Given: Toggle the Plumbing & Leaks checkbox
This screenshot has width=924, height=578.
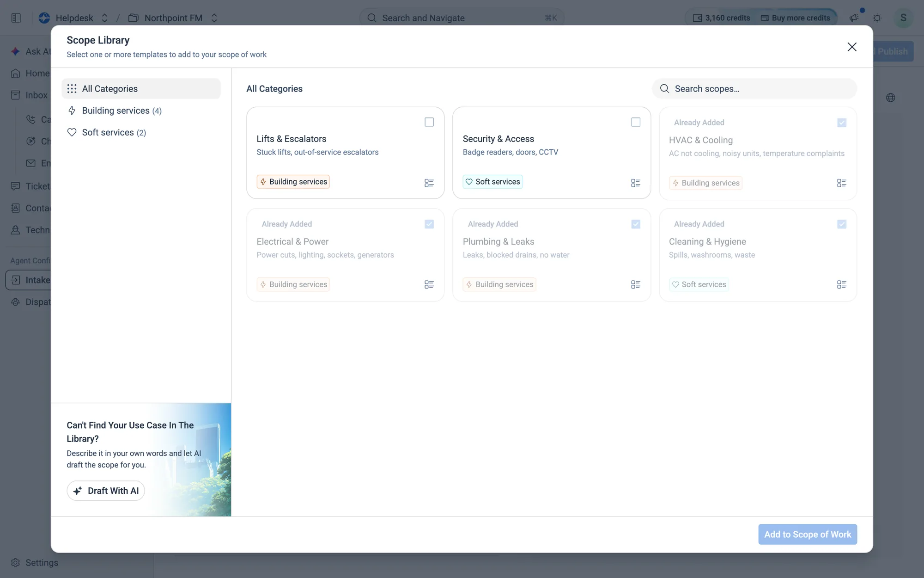Looking at the screenshot, I should (636, 224).
